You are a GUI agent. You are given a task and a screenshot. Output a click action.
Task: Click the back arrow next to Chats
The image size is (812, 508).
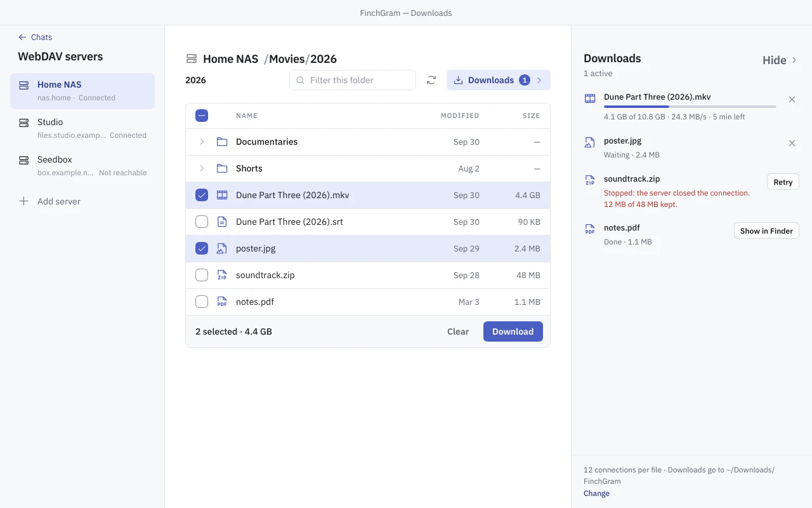(x=22, y=37)
